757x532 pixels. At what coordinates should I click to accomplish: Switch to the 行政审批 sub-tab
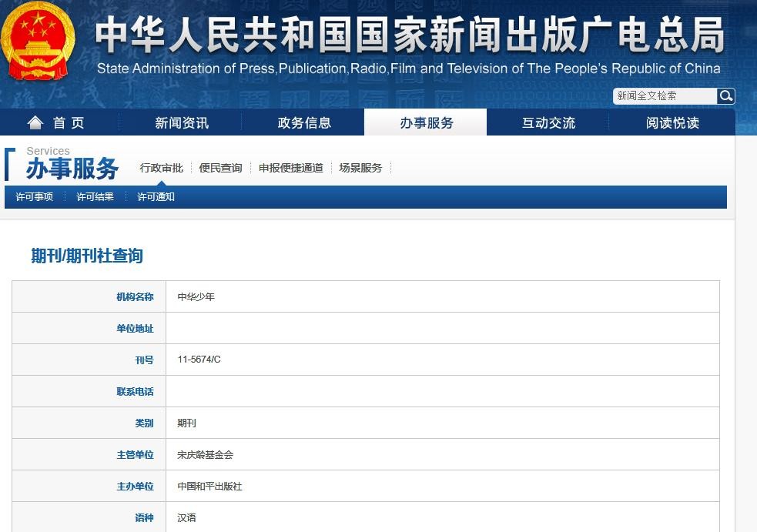[x=161, y=168]
